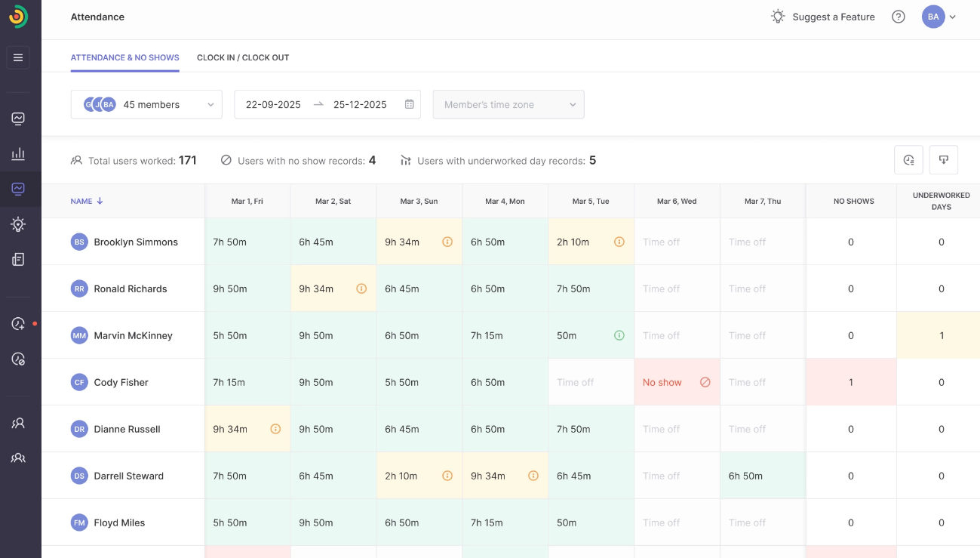The image size is (980, 558).
Task: Select the Attendance & No Shows tab
Action: click(x=124, y=57)
